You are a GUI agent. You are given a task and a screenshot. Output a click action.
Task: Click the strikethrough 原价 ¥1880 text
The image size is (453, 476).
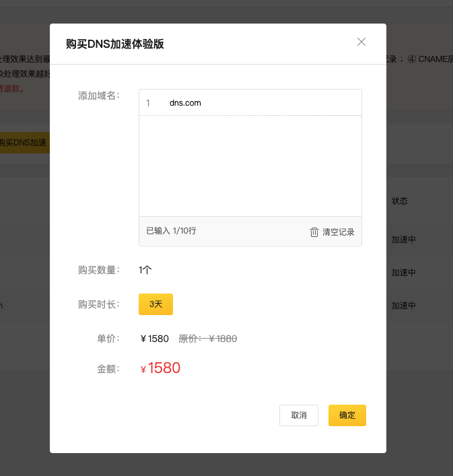point(208,339)
